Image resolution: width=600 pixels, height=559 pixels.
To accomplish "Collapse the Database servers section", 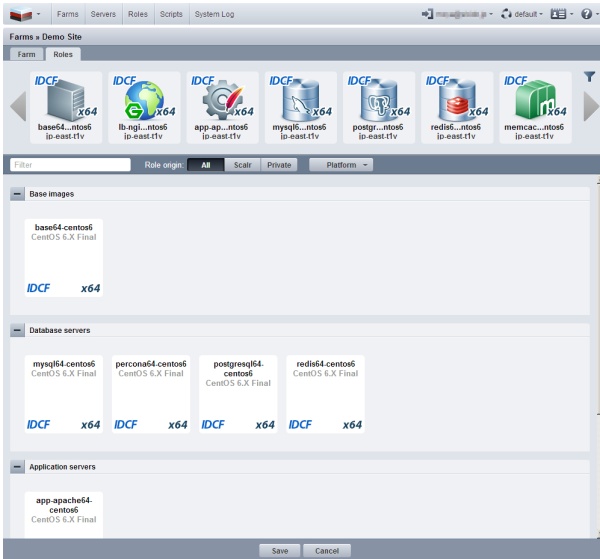I will (18, 329).
